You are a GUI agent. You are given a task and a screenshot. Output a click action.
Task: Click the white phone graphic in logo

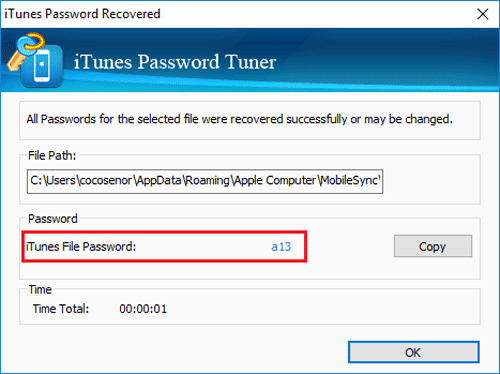coord(42,65)
